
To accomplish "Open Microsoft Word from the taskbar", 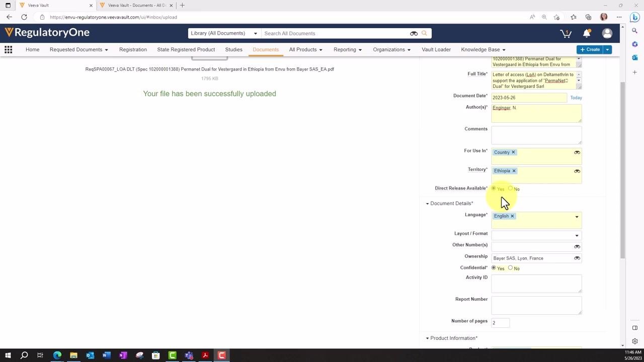I will click(x=106, y=355).
